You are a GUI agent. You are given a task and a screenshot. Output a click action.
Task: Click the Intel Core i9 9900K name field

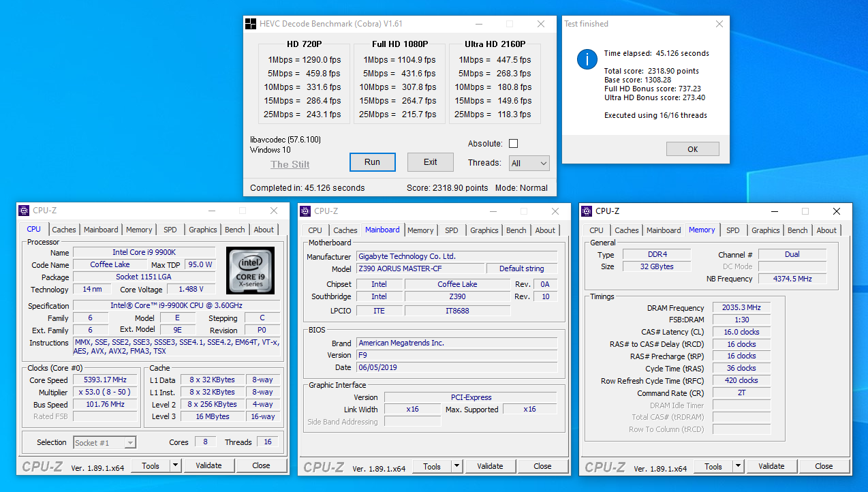tap(144, 253)
